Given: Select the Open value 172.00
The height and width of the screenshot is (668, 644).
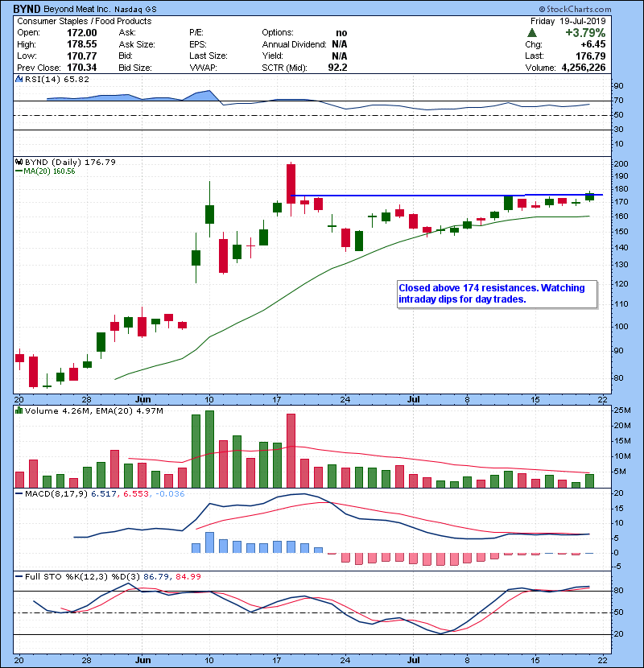Looking at the screenshot, I should tap(82, 33).
